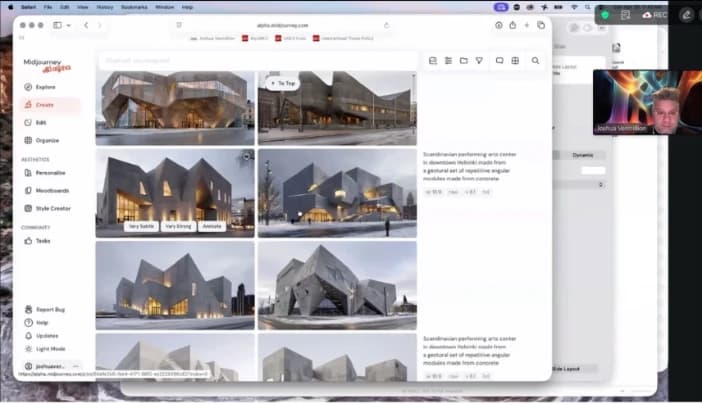
Task: Click Safari's Share icon
Action: coord(513,26)
